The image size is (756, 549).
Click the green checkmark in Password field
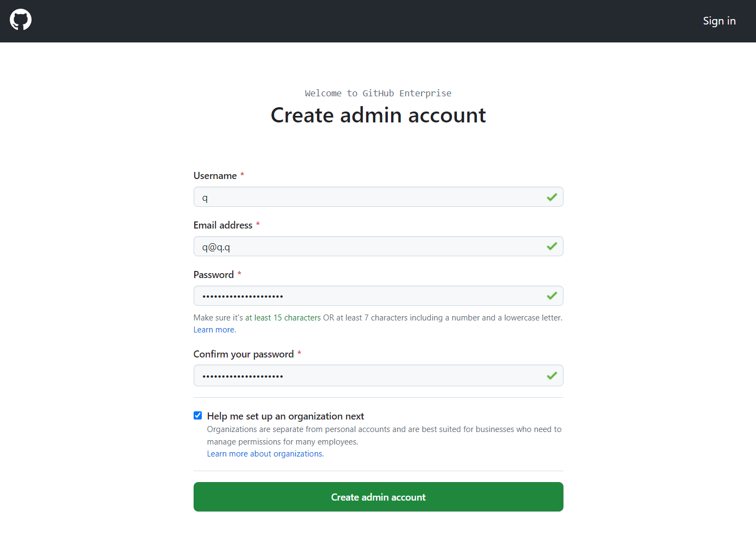pyautogui.click(x=551, y=296)
